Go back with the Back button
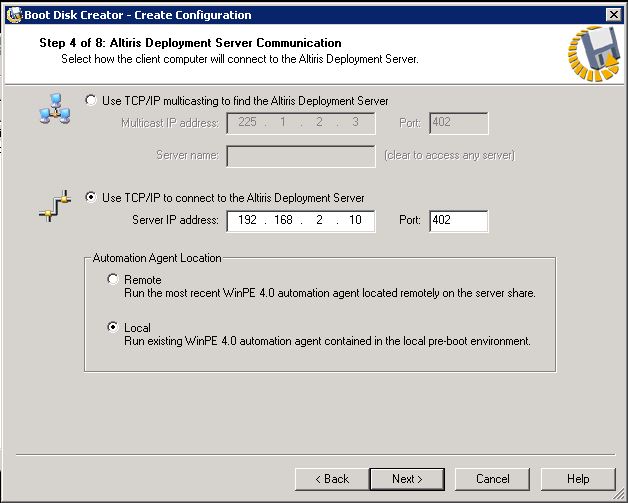 click(x=332, y=479)
